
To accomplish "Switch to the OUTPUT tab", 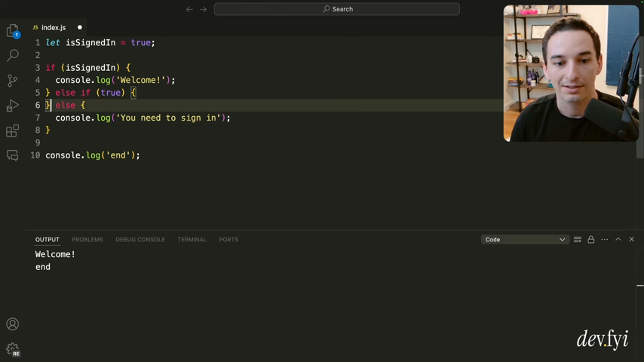I will coord(48,240).
